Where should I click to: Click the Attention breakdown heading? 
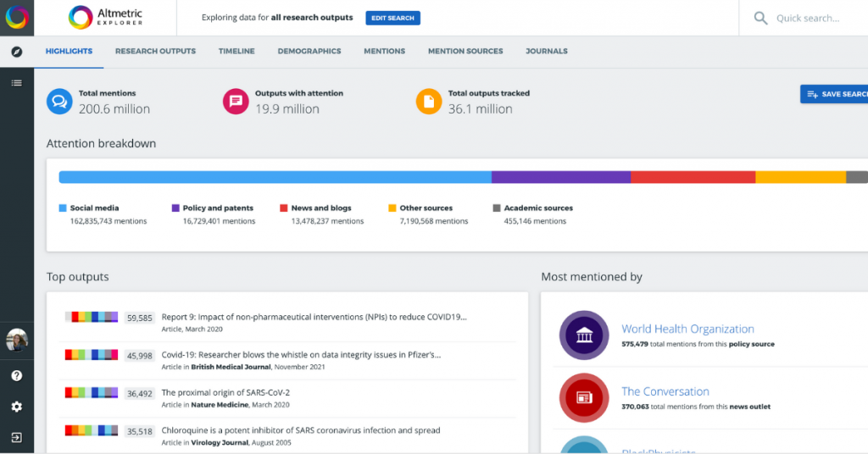point(102,144)
